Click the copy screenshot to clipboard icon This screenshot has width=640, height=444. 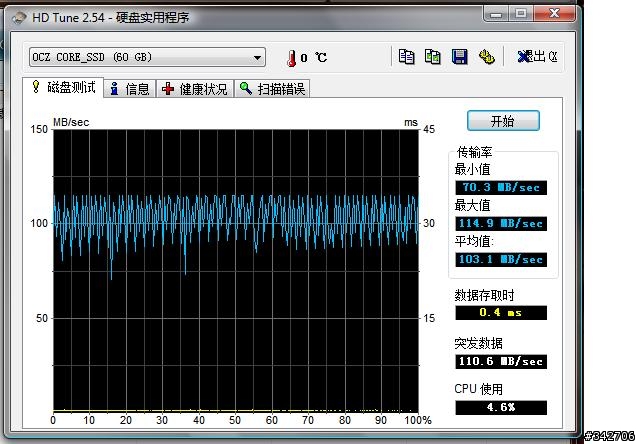tap(433, 57)
